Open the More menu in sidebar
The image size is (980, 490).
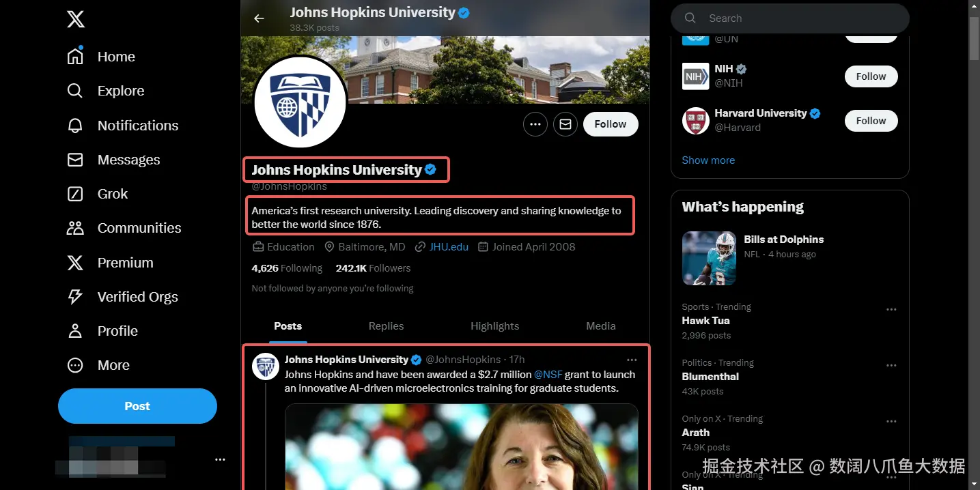pos(98,365)
